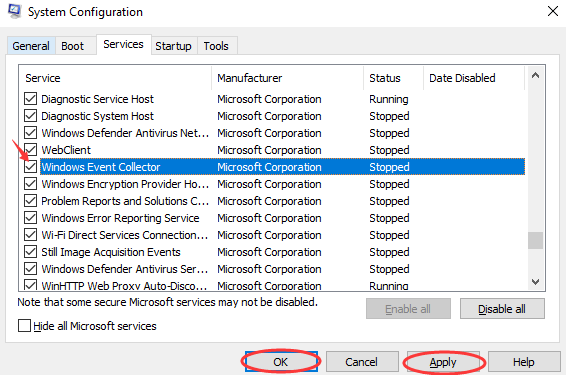Uncheck Diagnostic Service Host checkbox

click(x=30, y=99)
